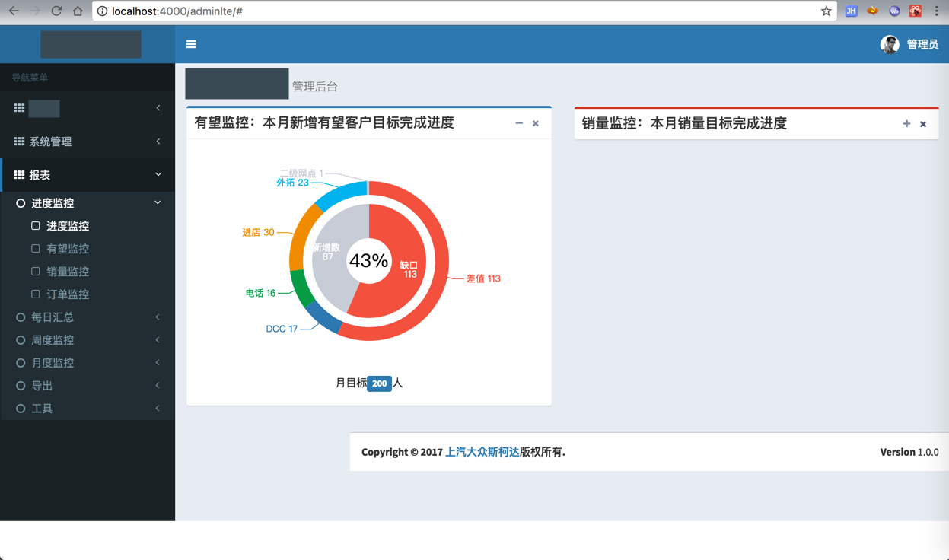Click the 200 monthly target badge
Screen dimensions: 949x560
[x=379, y=383]
